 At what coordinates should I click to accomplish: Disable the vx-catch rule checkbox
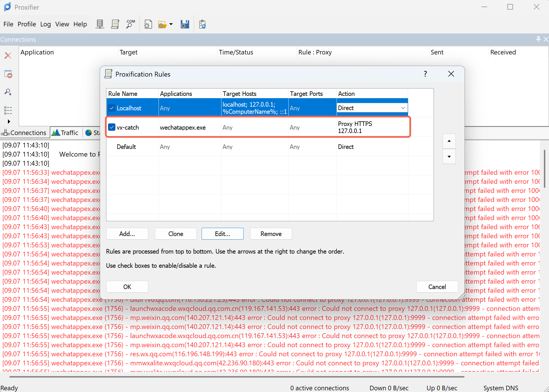tap(112, 127)
